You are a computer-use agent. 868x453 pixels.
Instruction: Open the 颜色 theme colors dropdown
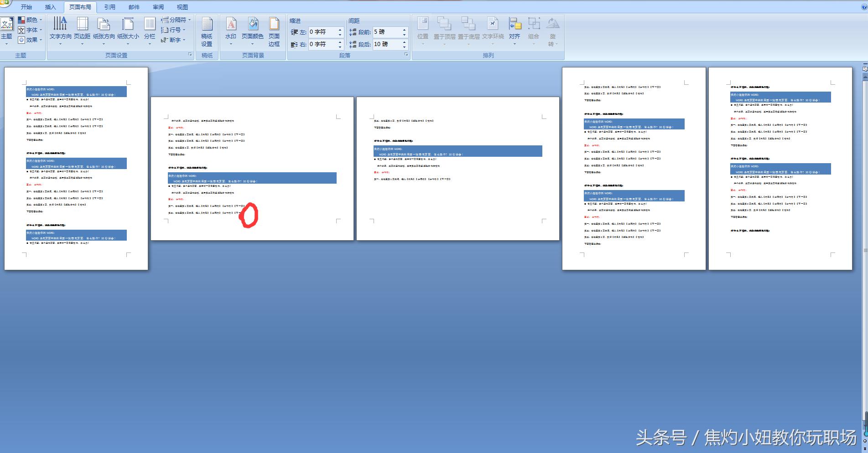pos(30,20)
